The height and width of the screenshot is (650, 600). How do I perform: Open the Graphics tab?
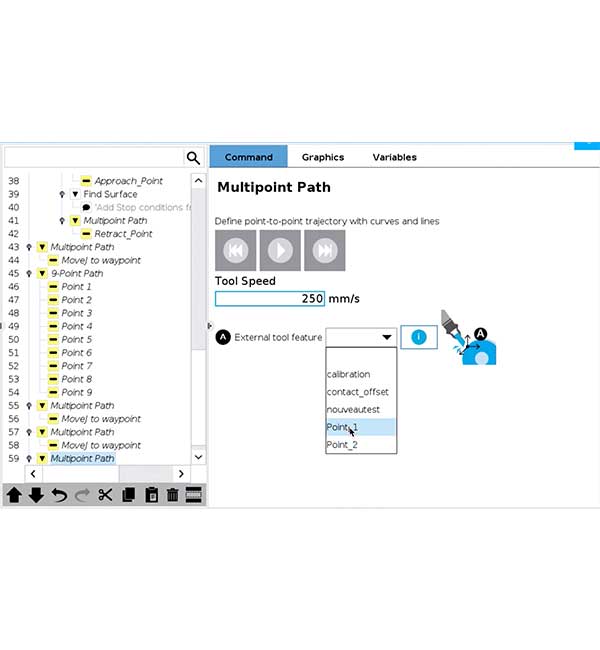click(323, 157)
